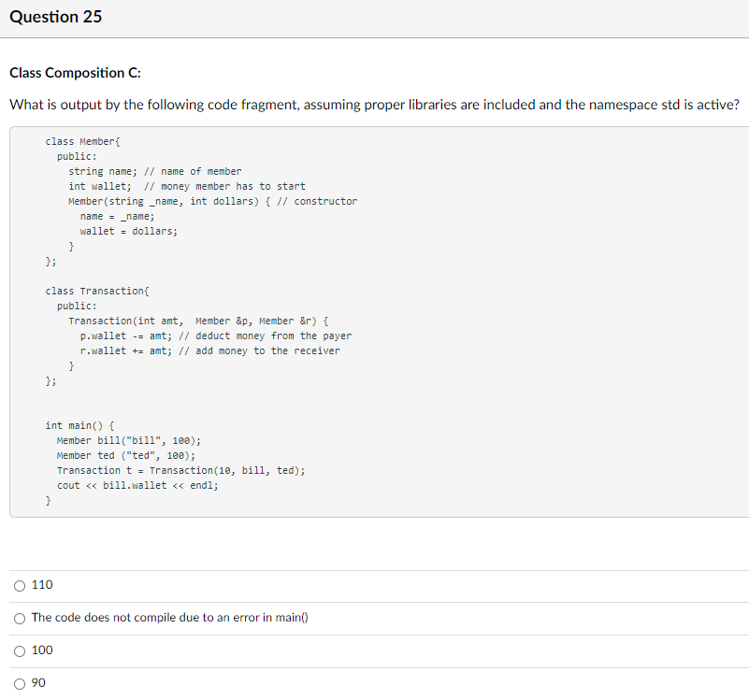Click the "name = _name;" line

tap(118, 216)
